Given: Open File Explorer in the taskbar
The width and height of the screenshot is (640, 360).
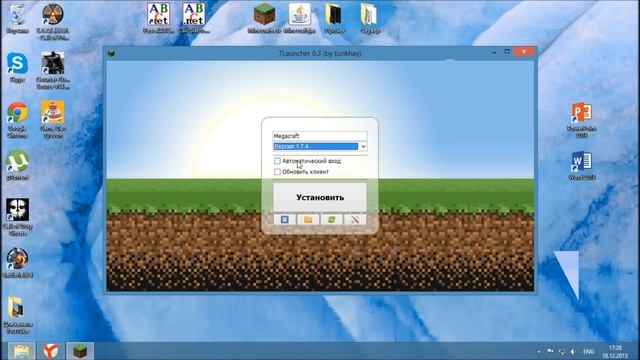Looking at the screenshot, I should [22, 351].
